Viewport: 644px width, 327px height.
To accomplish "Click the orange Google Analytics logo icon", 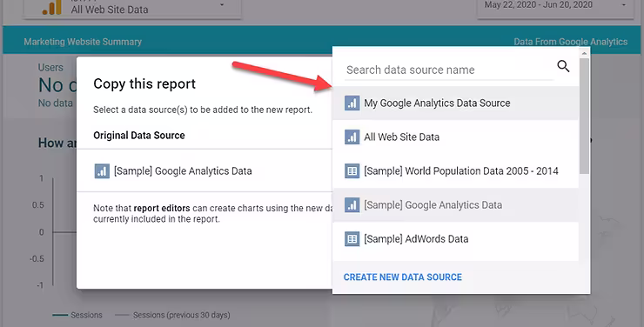I will point(52,7).
